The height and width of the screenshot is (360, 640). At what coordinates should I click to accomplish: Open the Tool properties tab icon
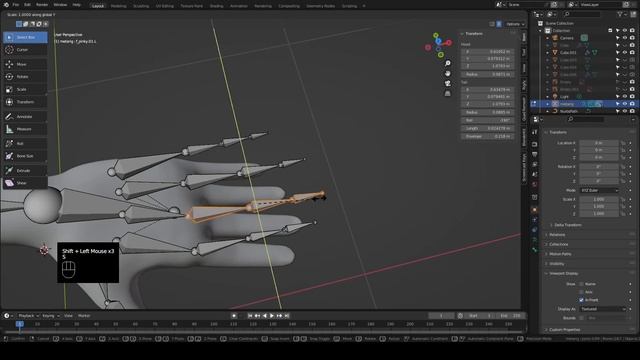535,132
